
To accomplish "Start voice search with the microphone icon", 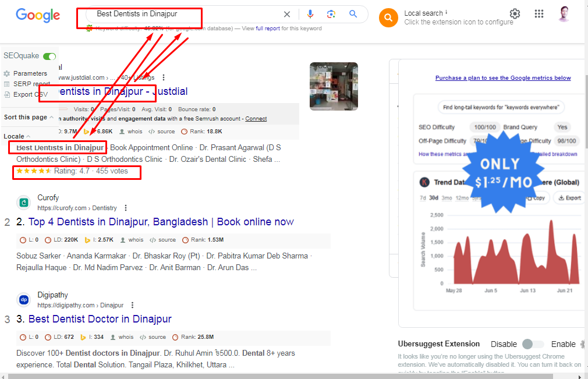I will point(310,14).
